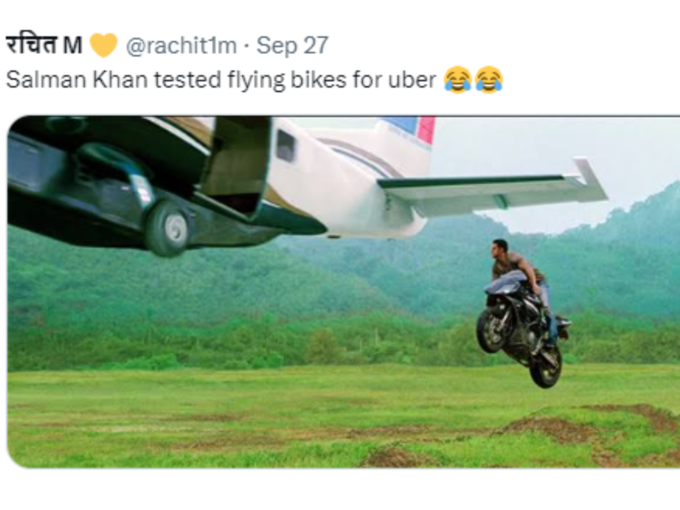Screen dimensions: 680x510
Task: Open the @rachit1m handle link
Action: (181, 46)
